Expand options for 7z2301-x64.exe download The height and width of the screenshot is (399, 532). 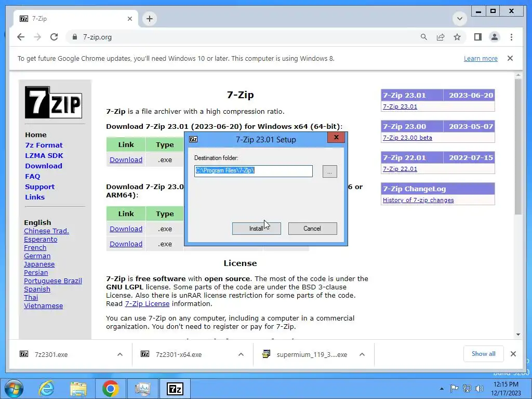pos(241,354)
